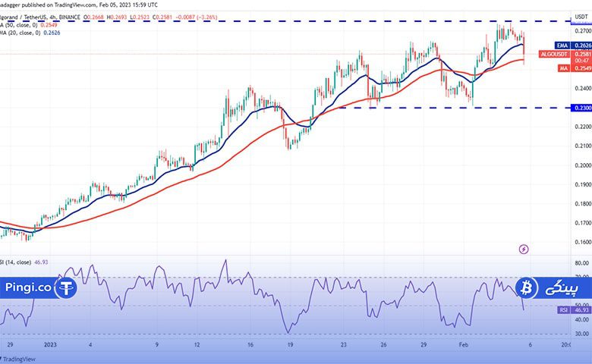Click the 0.1600 price axis label
Image resolution: width=592 pixels, height=364 pixels.
(583, 242)
